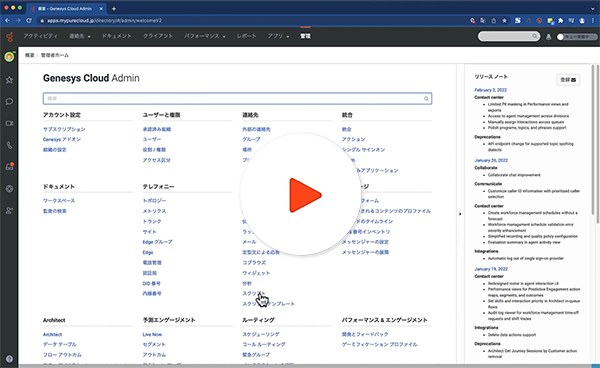Open help question mark icon
The image size is (600, 368).
[x=10, y=359]
